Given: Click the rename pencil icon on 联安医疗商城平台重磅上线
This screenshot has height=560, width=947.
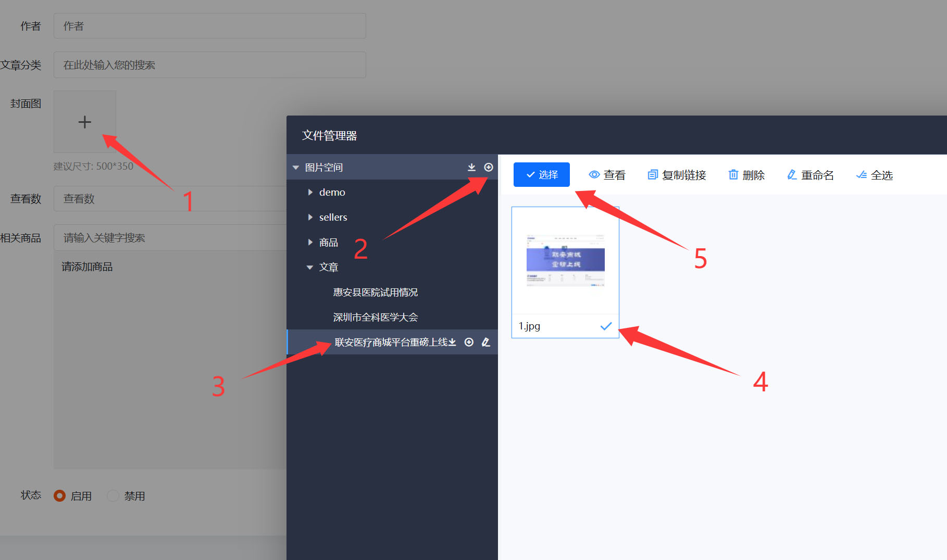Looking at the screenshot, I should tap(486, 342).
